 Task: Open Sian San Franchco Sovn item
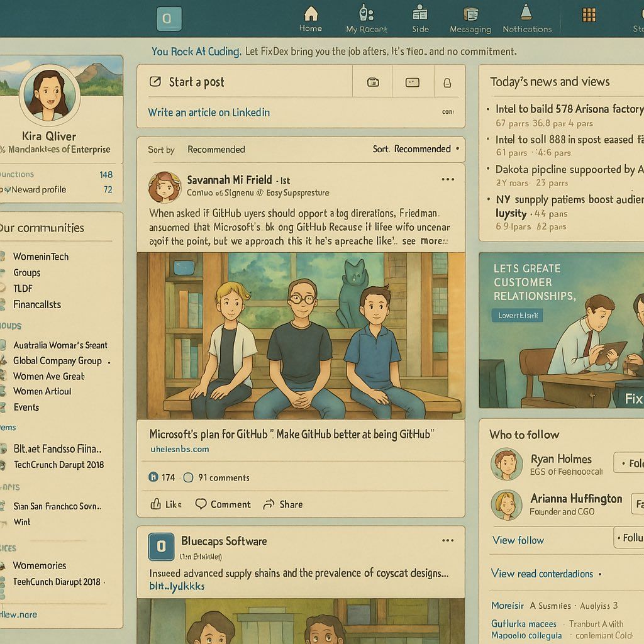tap(57, 506)
